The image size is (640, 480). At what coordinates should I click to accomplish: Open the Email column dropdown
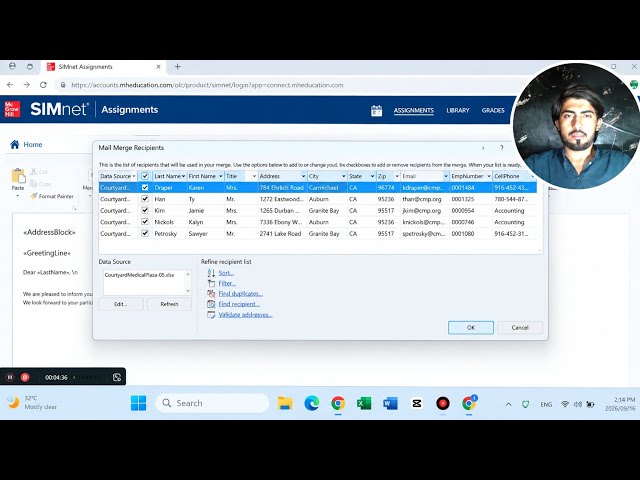[446, 176]
